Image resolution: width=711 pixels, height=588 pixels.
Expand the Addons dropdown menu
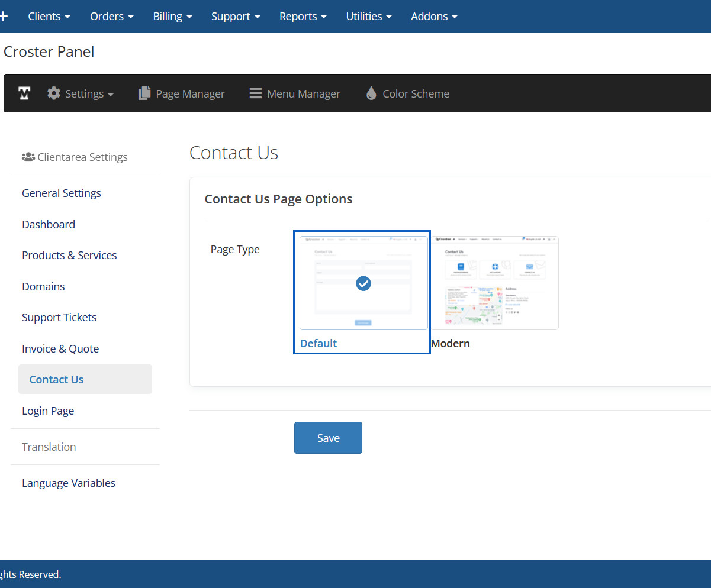[434, 16]
